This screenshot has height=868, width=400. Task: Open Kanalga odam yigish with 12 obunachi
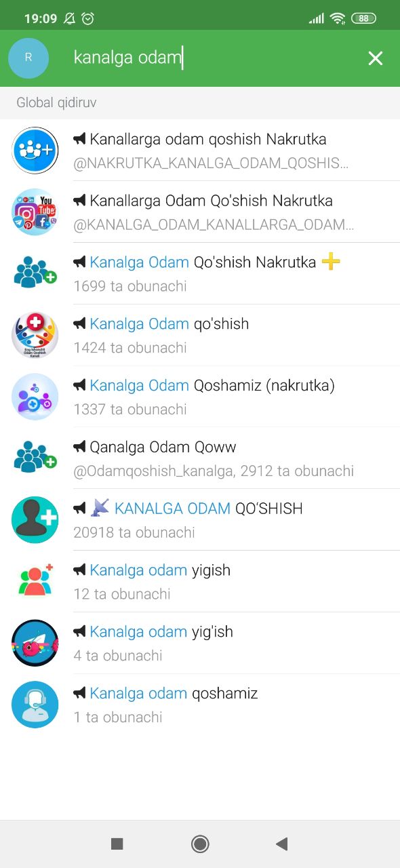point(200,582)
